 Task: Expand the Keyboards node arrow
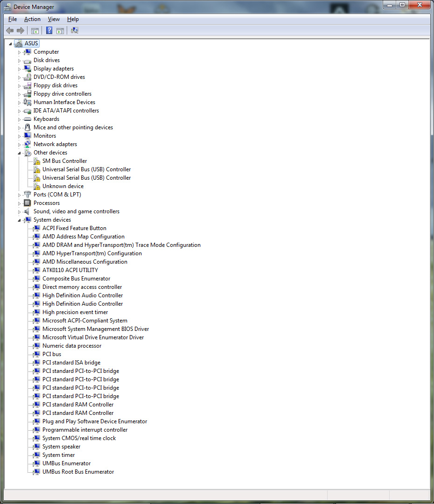(x=19, y=119)
